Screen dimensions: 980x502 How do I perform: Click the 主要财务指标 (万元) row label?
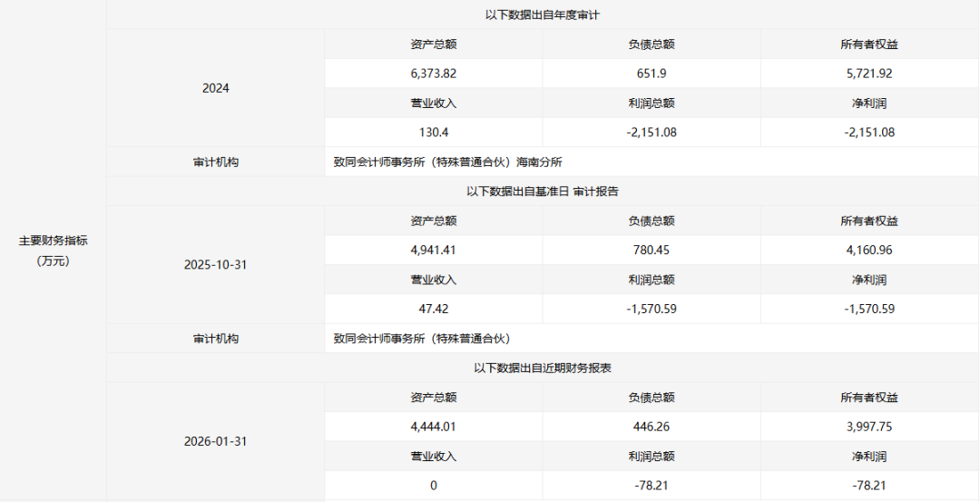53,251
